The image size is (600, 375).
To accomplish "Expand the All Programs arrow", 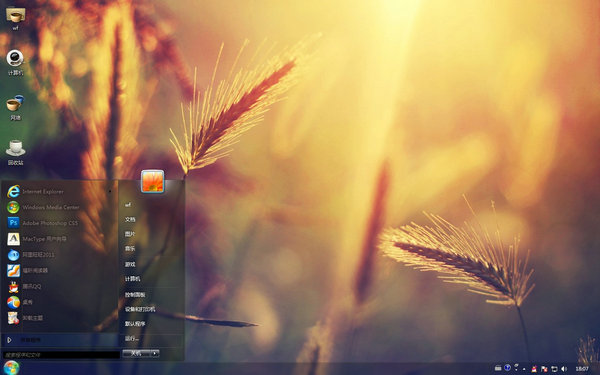I will click(x=10, y=340).
